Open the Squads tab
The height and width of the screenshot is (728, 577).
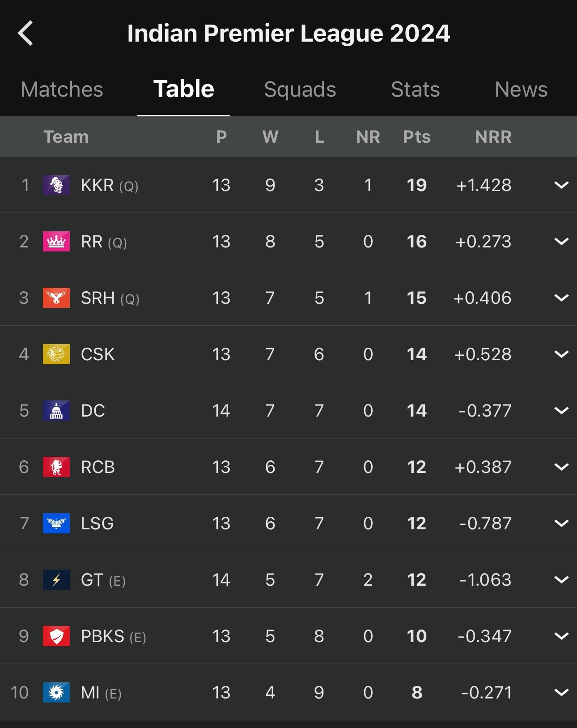[300, 89]
